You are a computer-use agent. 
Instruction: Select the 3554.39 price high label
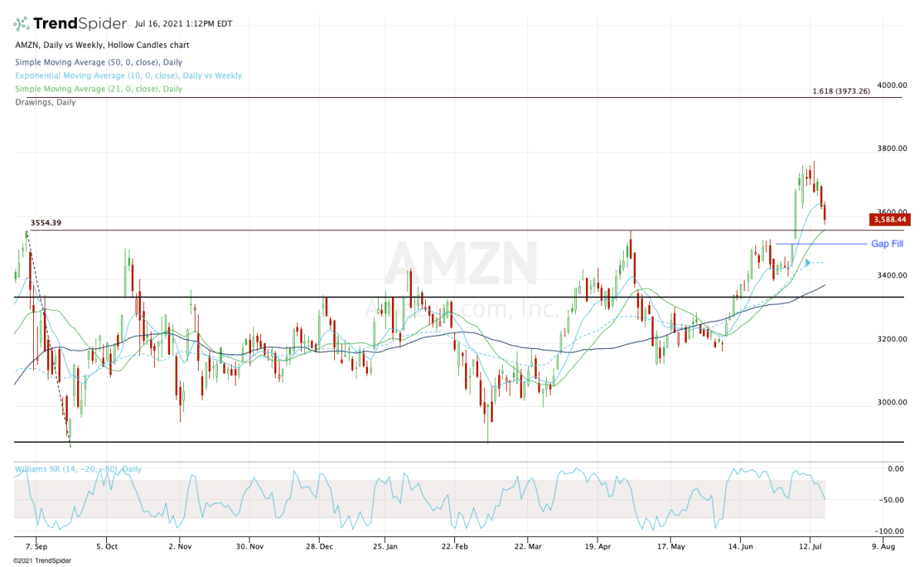coord(46,223)
